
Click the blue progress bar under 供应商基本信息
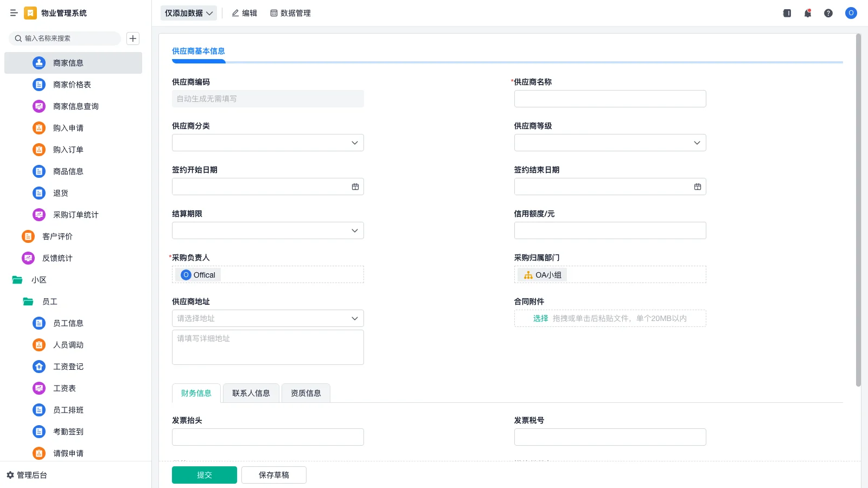(199, 61)
